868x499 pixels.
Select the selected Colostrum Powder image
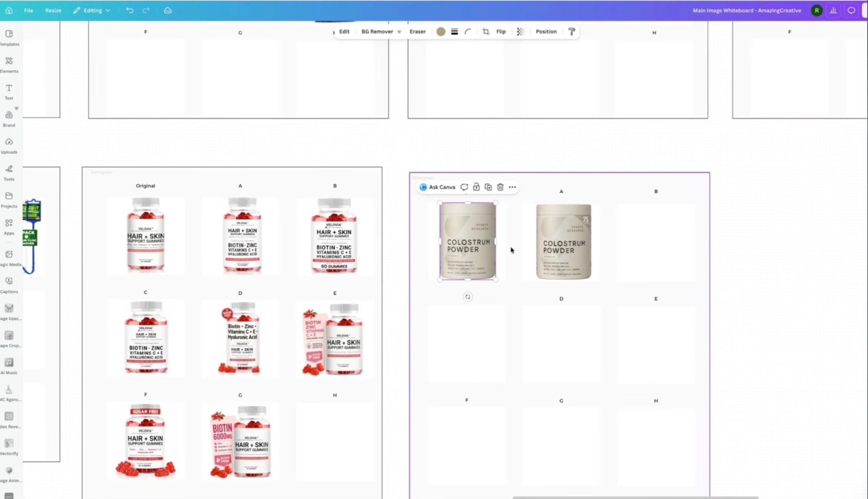tap(467, 241)
